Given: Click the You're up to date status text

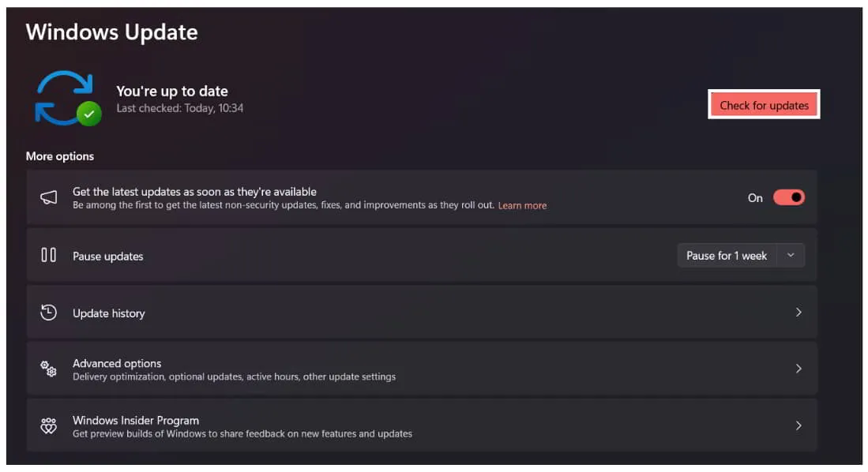Looking at the screenshot, I should tap(172, 91).
